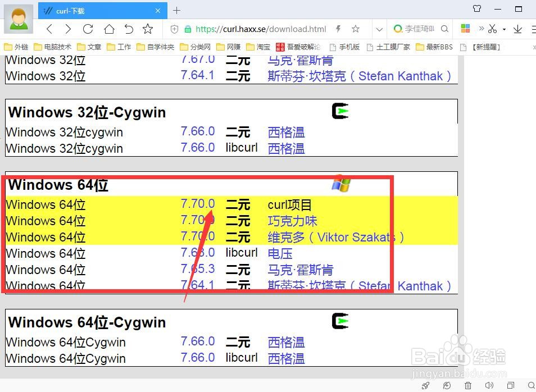Open the 维克多 (Viktor Szakats) link

(335, 237)
